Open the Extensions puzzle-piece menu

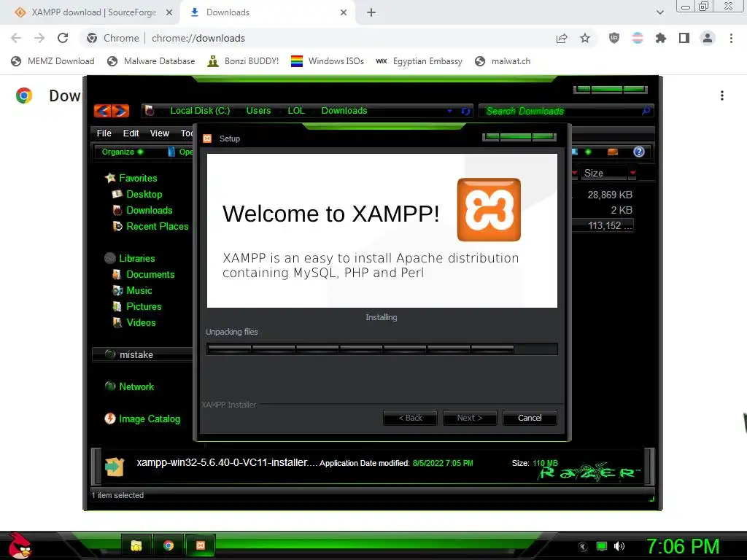click(661, 38)
